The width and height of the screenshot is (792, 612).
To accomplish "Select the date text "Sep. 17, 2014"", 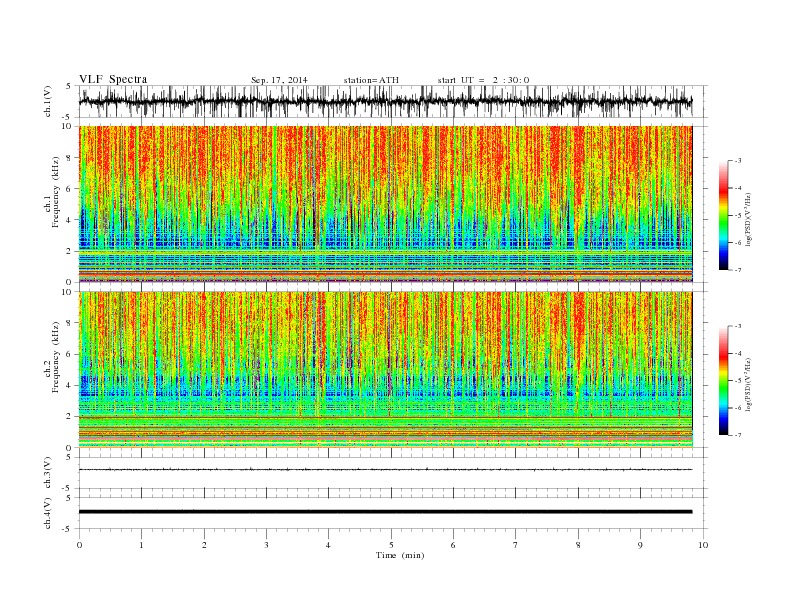I will 279,80.
